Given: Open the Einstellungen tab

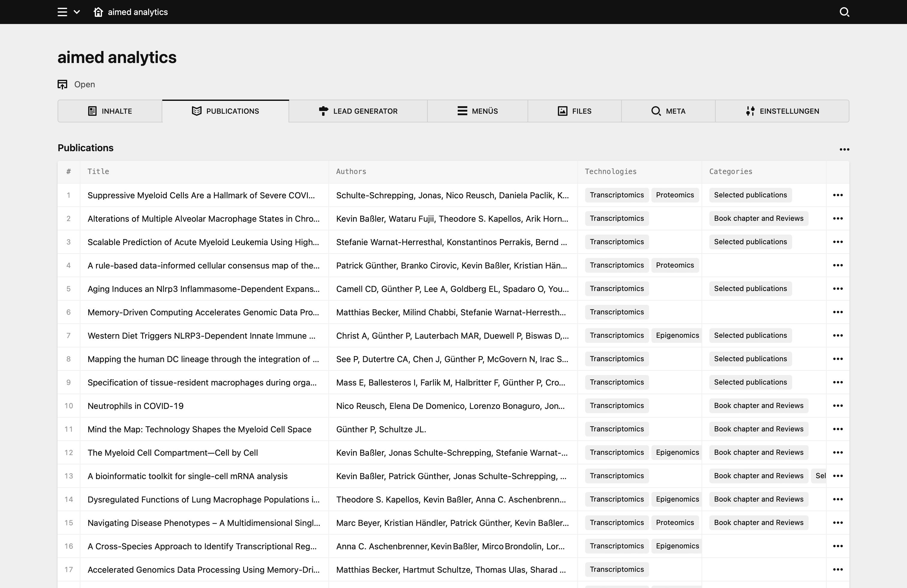Looking at the screenshot, I should 782,111.
